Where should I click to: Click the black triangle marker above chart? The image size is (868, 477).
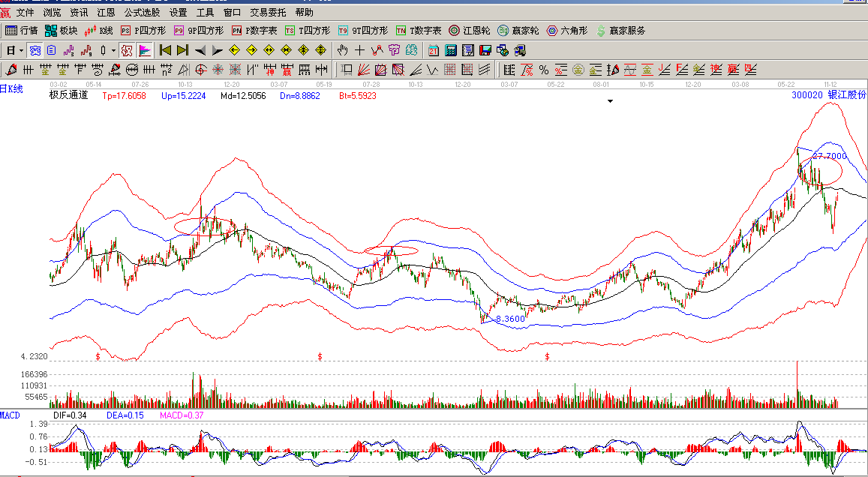tap(611, 100)
